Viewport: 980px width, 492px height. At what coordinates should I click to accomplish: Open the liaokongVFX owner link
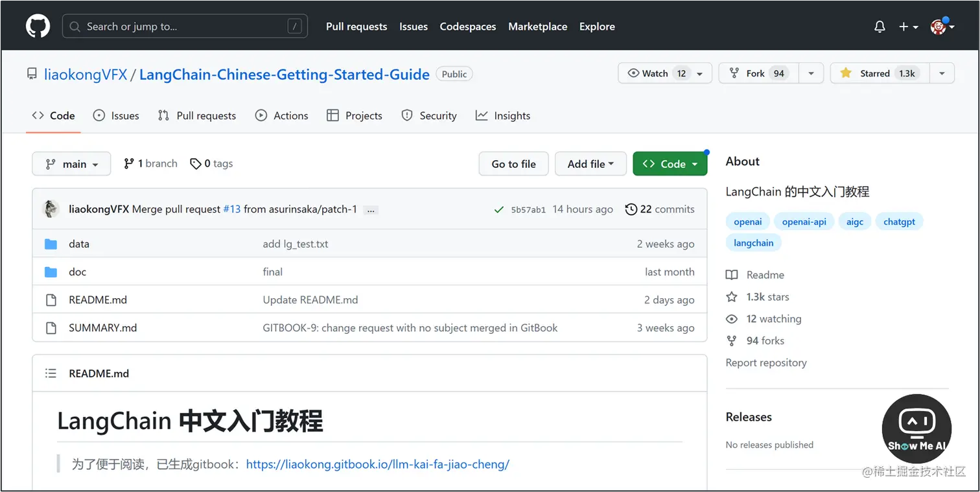(x=86, y=75)
